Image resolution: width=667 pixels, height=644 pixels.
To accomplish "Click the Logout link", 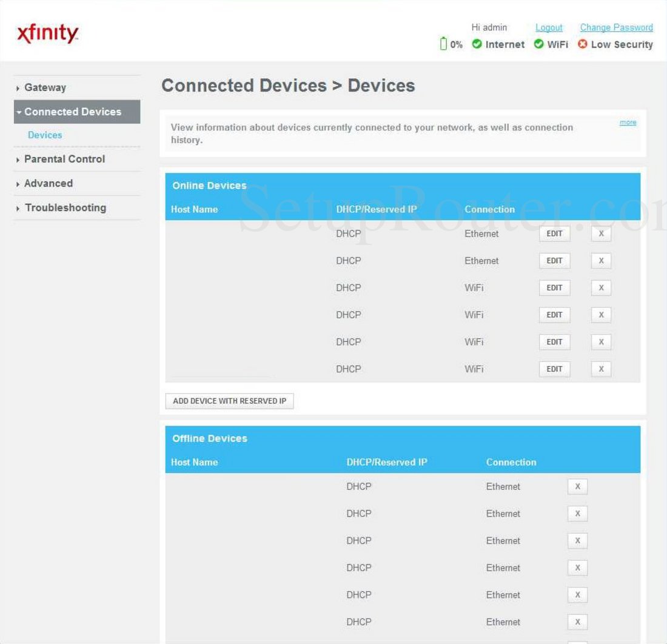I will coord(549,27).
